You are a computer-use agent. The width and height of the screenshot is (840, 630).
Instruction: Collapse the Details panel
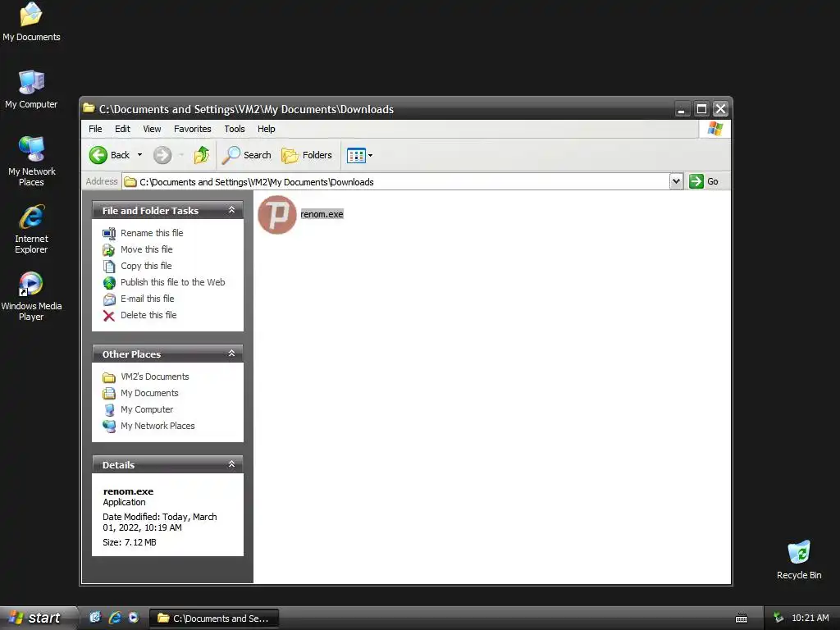(x=232, y=464)
